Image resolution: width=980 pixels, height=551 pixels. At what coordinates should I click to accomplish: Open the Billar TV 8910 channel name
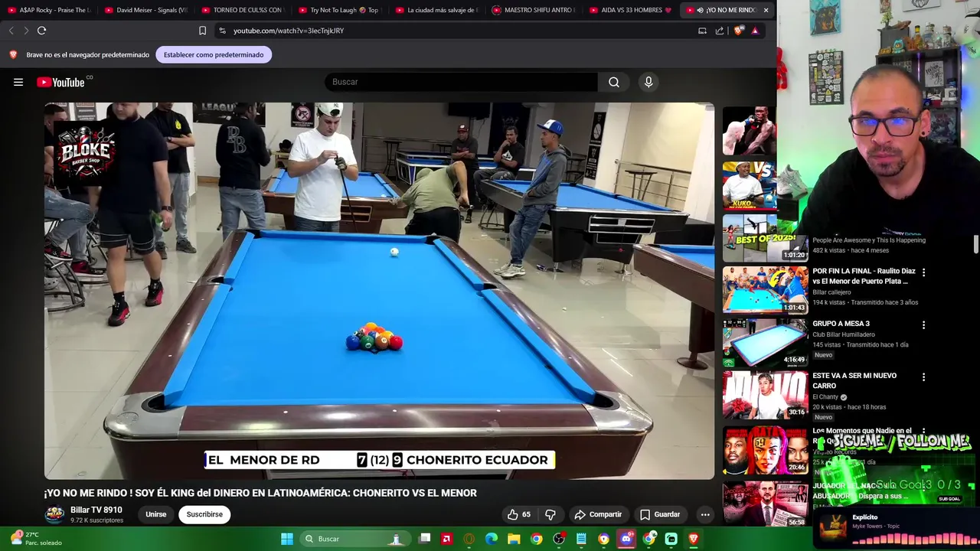[x=96, y=510]
